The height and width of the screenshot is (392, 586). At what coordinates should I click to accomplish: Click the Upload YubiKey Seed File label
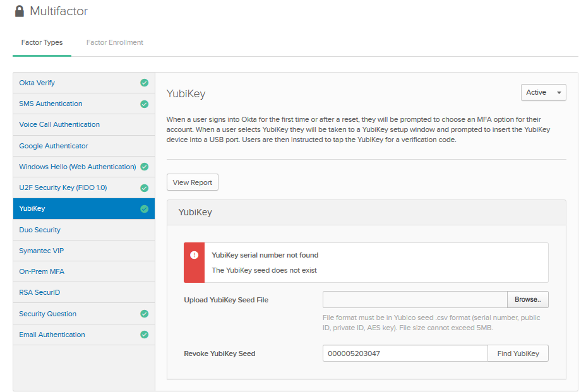tap(226, 300)
